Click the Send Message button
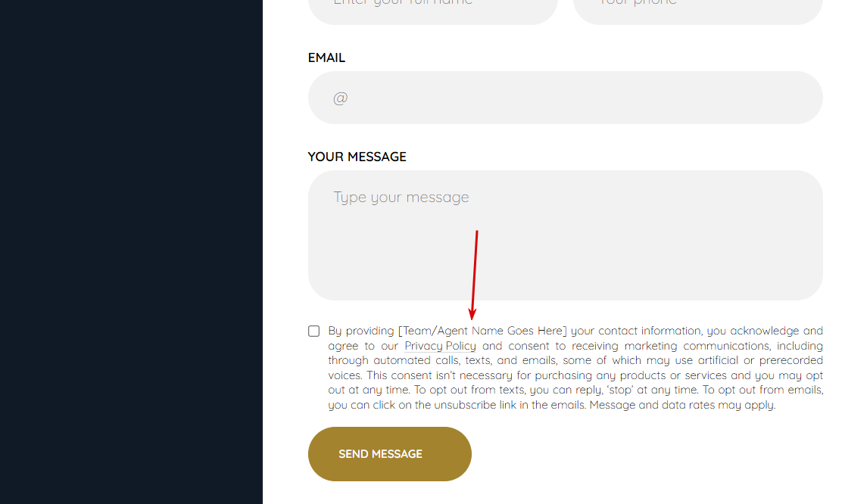This screenshot has height=504, width=845. [x=390, y=454]
